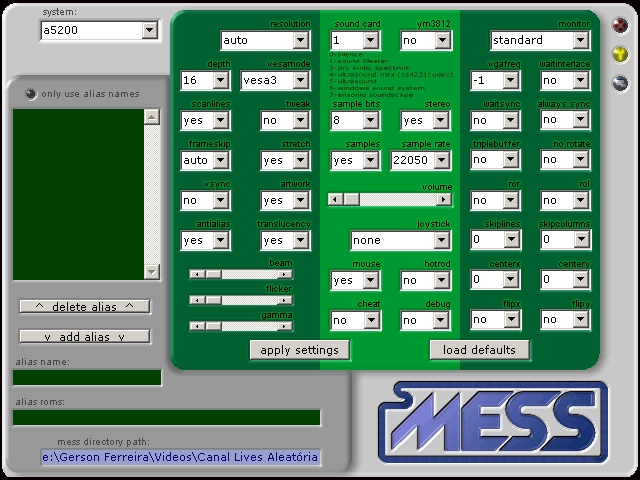Open the joystick dropdown showing none

(x=441, y=240)
